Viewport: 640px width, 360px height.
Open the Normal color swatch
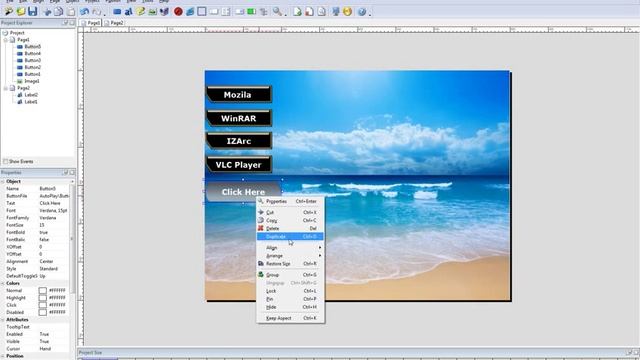(42, 291)
